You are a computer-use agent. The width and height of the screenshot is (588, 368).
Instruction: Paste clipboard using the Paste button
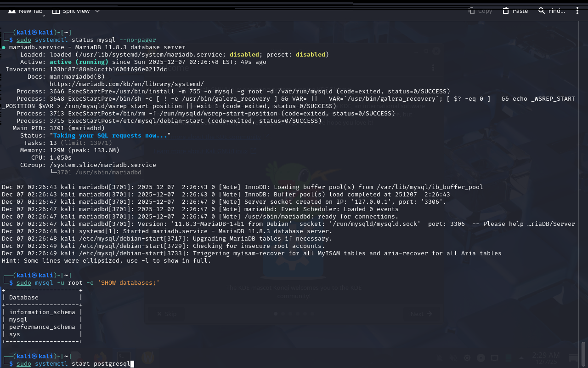pyautogui.click(x=515, y=11)
